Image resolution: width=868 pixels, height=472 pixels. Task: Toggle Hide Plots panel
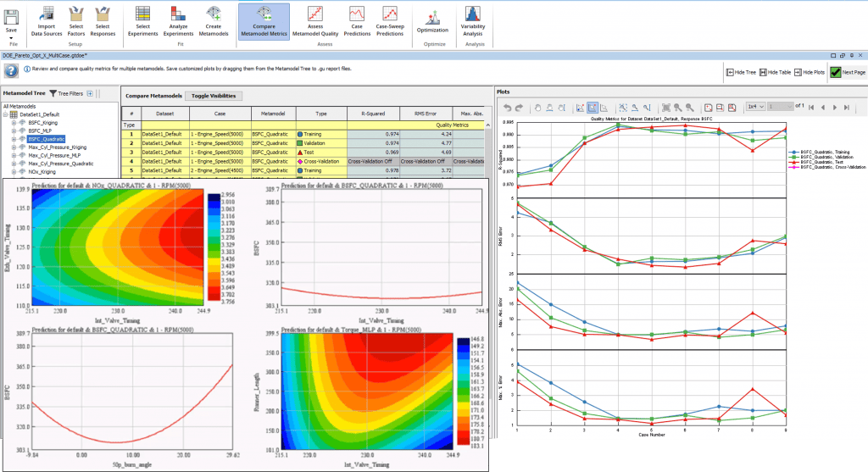[x=810, y=73]
